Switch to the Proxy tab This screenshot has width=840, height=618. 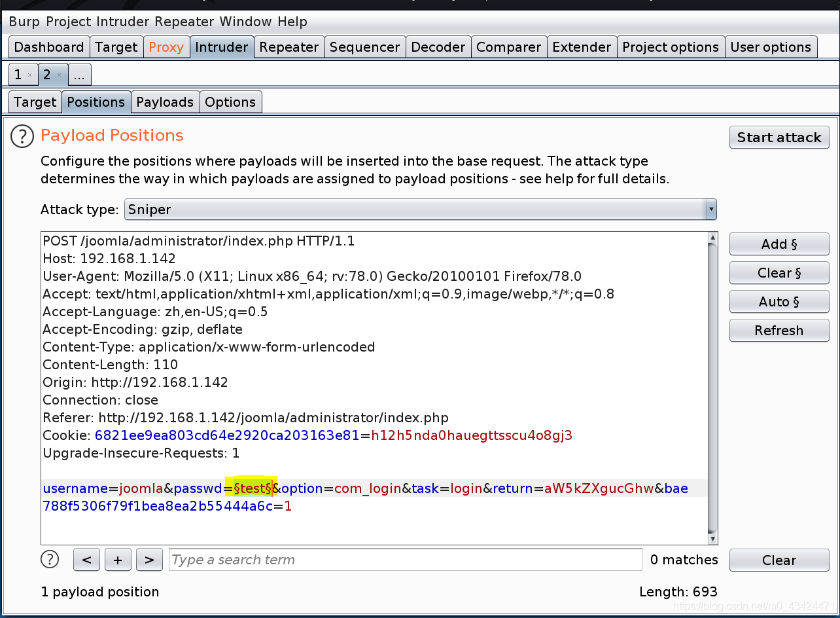pyautogui.click(x=166, y=47)
